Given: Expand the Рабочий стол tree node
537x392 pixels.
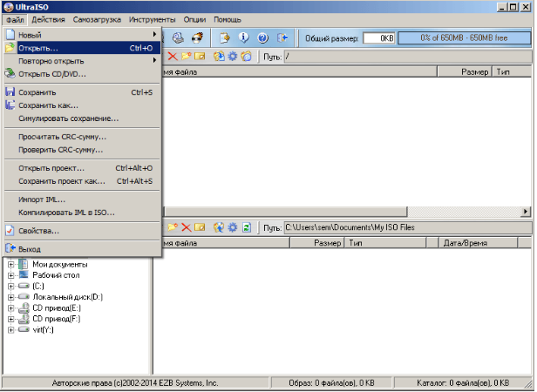Looking at the screenshot, I should pyautogui.click(x=11, y=275).
